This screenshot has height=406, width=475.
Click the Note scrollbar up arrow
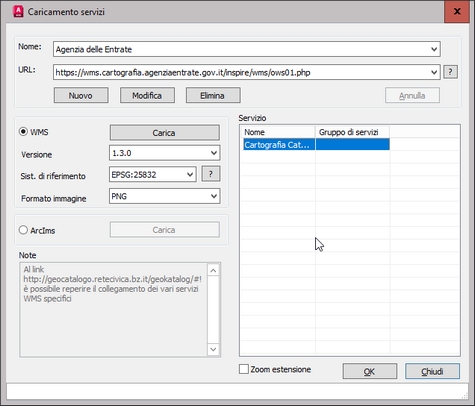click(213, 270)
